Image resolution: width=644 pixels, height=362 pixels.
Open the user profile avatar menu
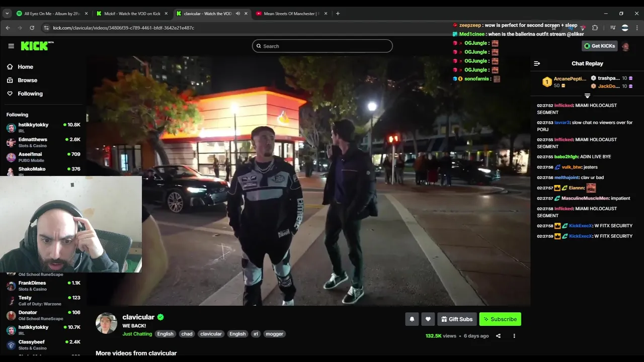tap(625, 46)
